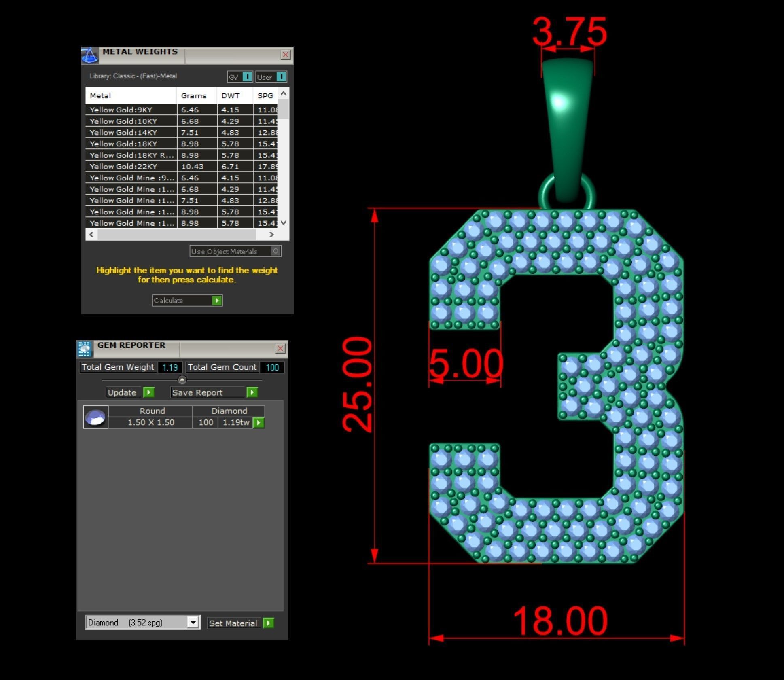784x680 pixels.
Task: Click the green arrow next to 1.19tw
Action: coord(259,423)
